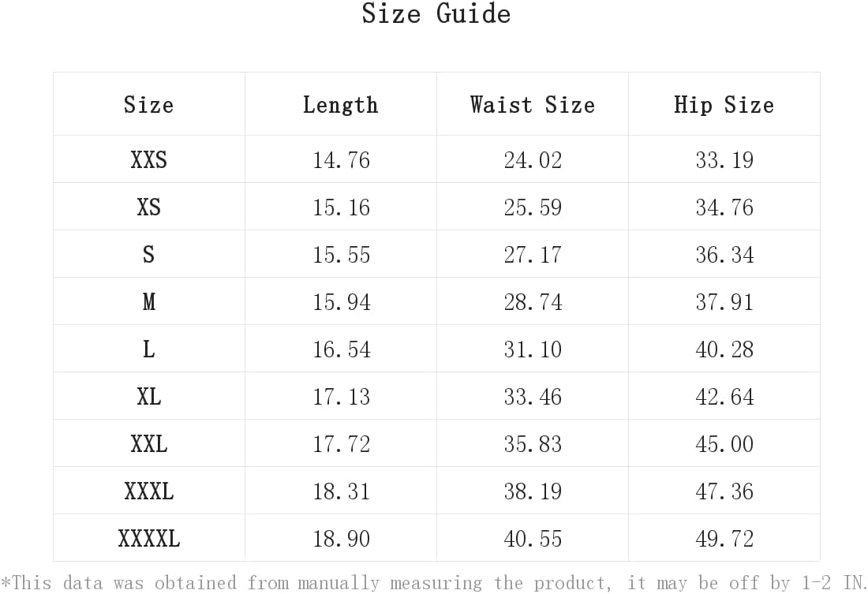Select the XXXXL size row label
The image size is (868, 594).
149,539
